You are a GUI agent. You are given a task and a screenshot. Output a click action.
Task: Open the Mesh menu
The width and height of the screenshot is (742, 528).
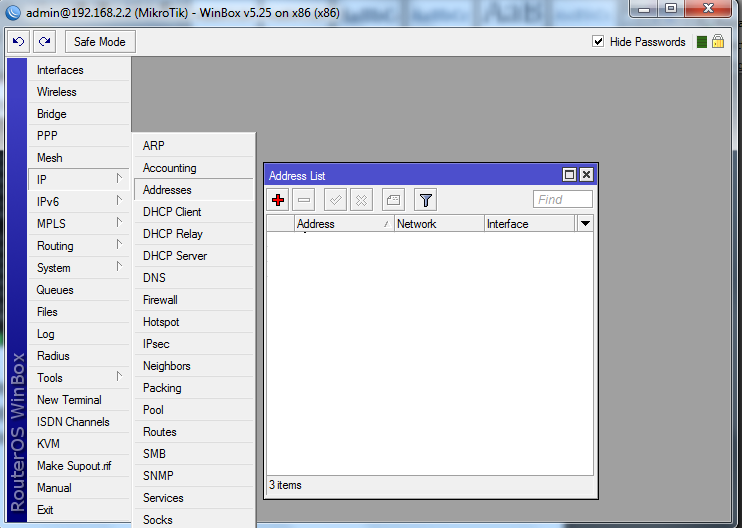pyautogui.click(x=79, y=158)
